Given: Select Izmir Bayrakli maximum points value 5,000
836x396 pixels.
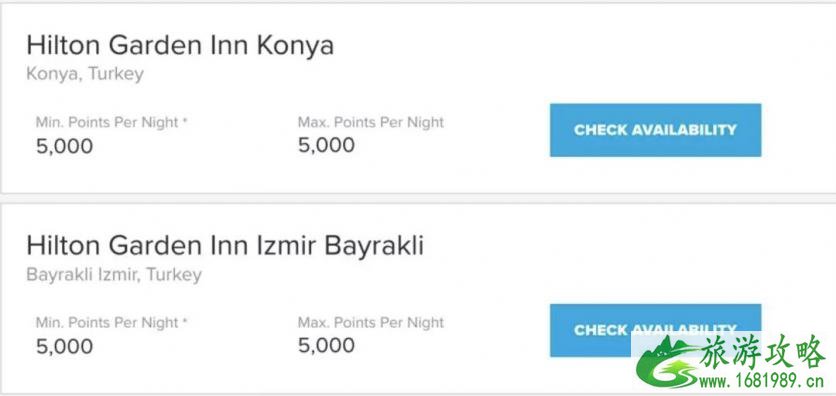Looking at the screenshot, I should click(x=326, y=345).
